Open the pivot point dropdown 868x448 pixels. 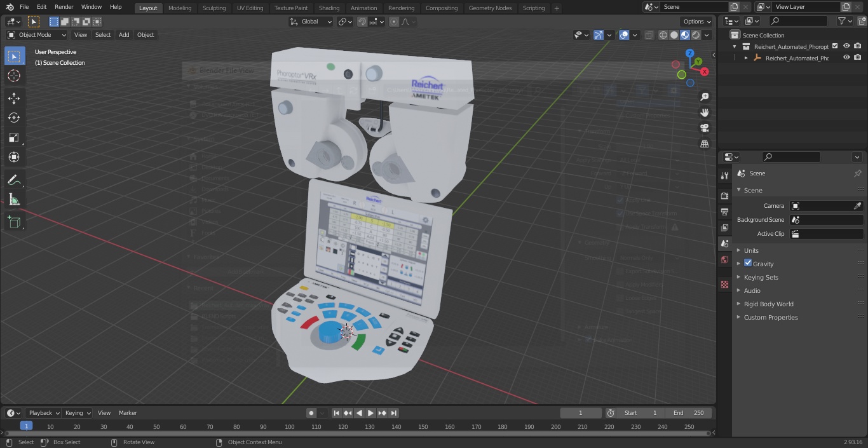345,22
